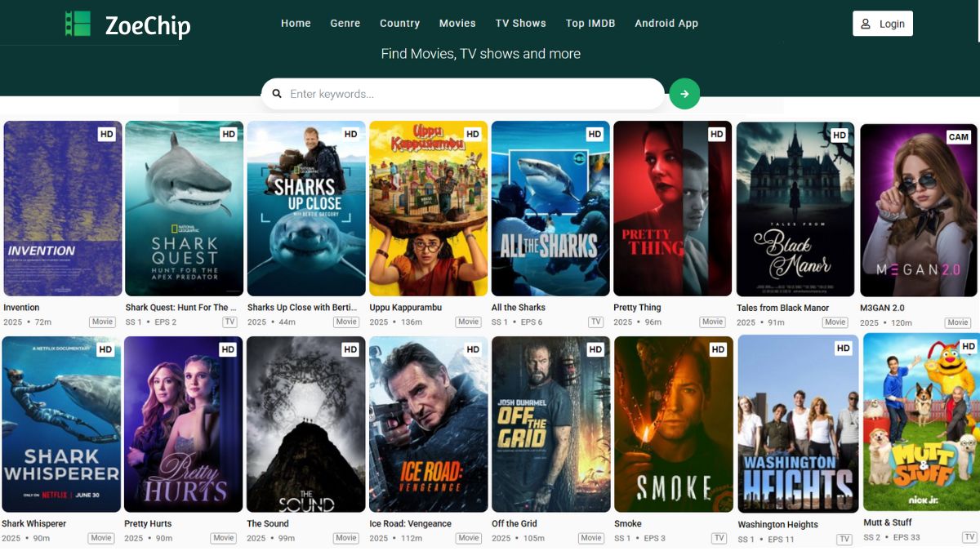Open the Uppu Kappurambu poster
The height and width of the screenshot is (551, 980).
click(x=429, y=208)
